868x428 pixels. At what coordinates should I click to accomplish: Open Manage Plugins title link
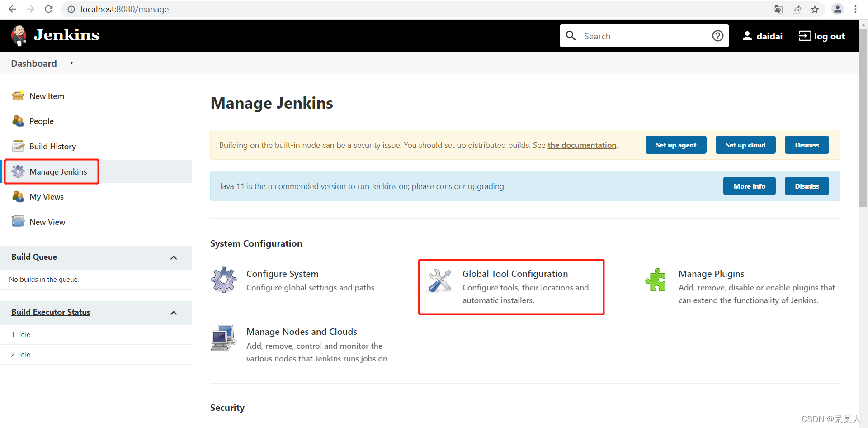711,274
